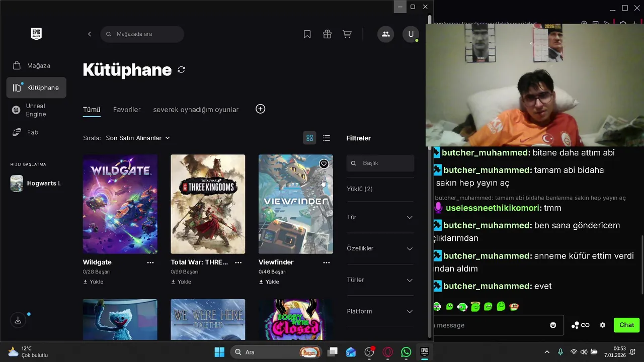Expand the Özellikler filter
Image resolution: width=644 pixels, height=362 pixels.
point(380,248)
